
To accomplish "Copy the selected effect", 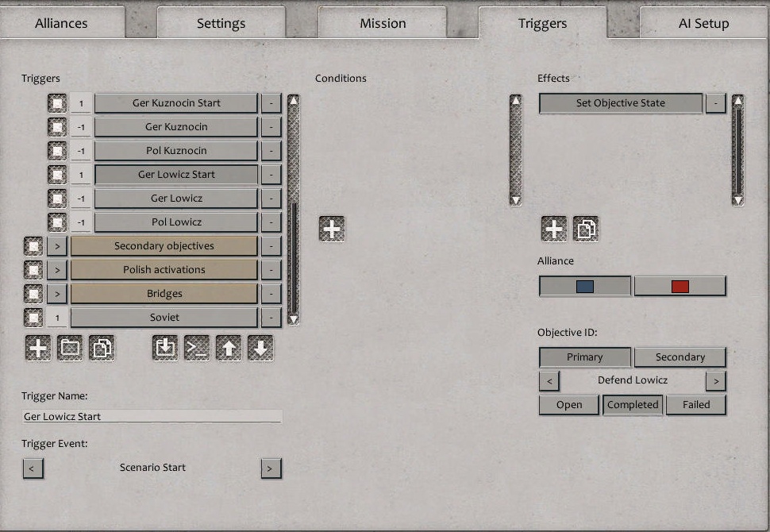I will [586, 229].
